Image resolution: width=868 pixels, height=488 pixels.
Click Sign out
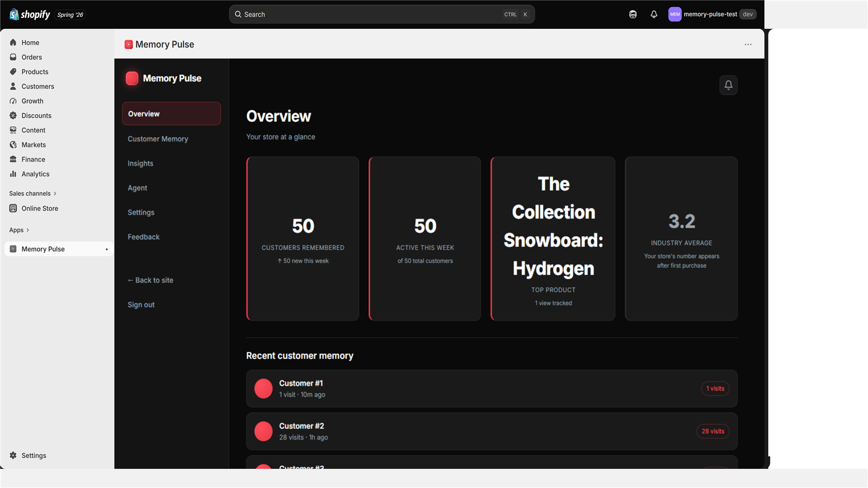(x=141, y=305)
